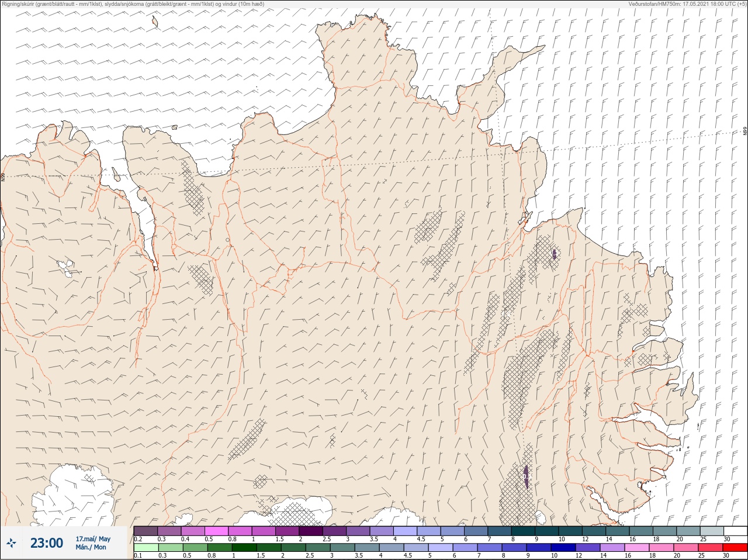
Task: Click the Veðurstofan compass logo beside 23:00
Action: (x=12, y=543)
